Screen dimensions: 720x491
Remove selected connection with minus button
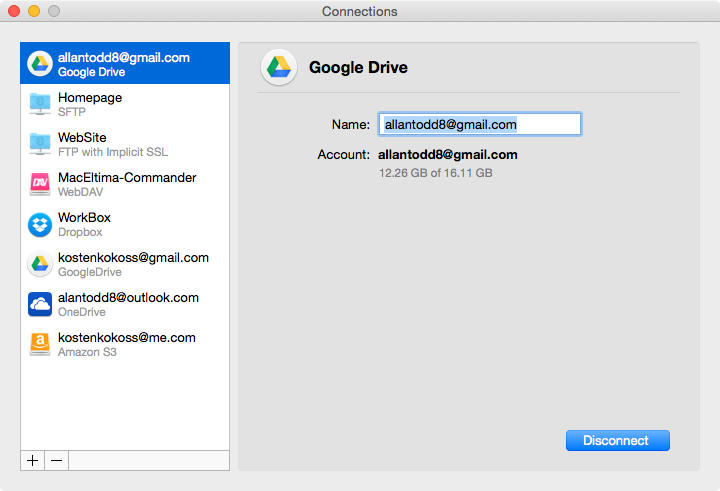[x=56, y=460]
